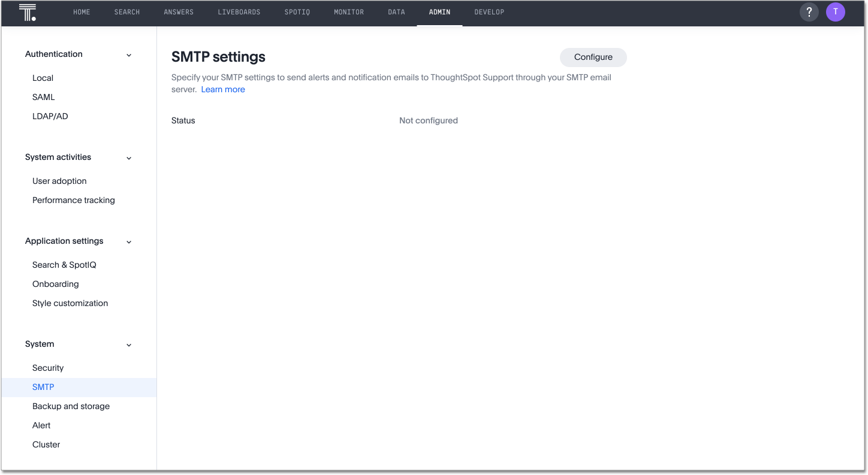Navigate to the MONITOR tab
The width and height of the screenshot is (868, 475).
(349, 11)
